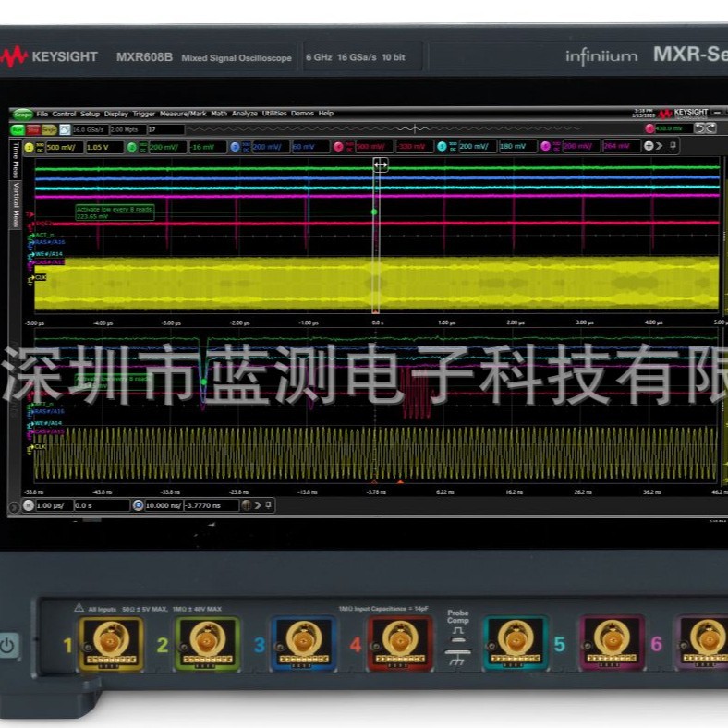The width and height of the screenshot is (728, 728).
Task: Open the Display menu
Action: (116, 114)
